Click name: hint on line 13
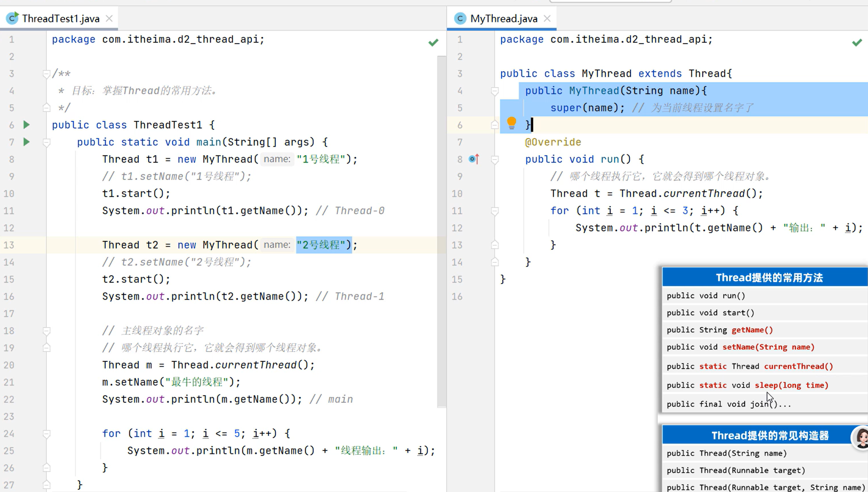The height and width of the screenshot is (492, 868). pos(277,245)
